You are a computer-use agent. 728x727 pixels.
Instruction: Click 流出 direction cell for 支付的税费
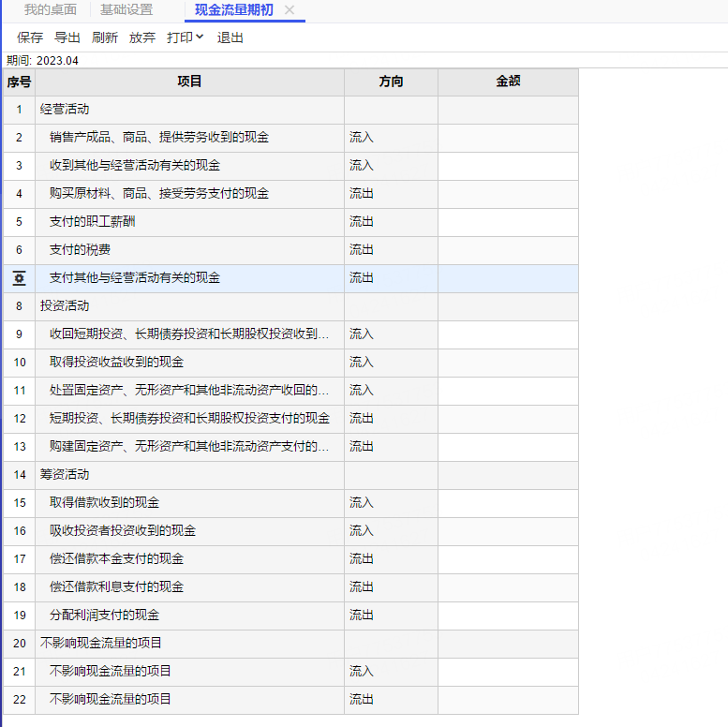click(391, 250)
